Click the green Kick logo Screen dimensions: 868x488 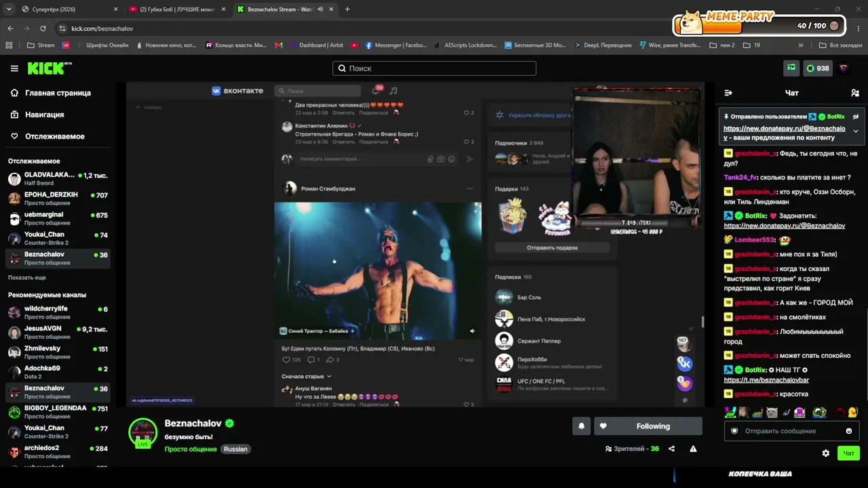tap(50, 68)
